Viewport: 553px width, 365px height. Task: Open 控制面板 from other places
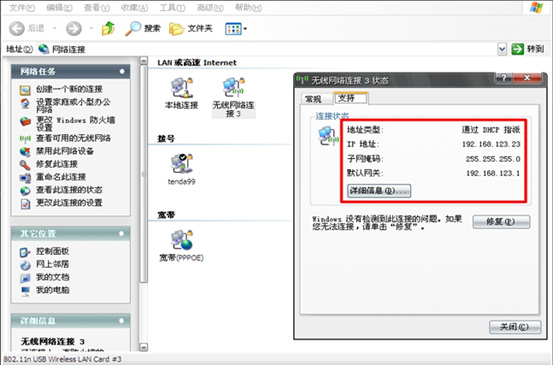[x=53, y=251]
